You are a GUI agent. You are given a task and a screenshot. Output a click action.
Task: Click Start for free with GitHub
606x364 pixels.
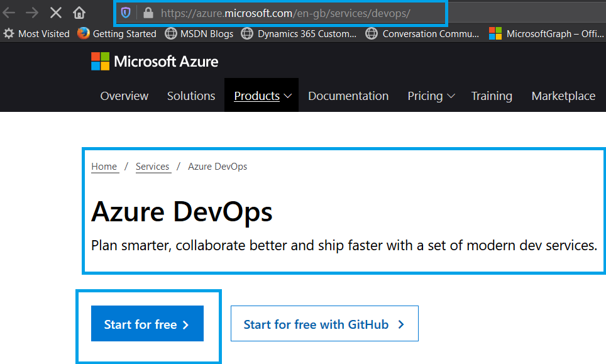pos(324,323)
